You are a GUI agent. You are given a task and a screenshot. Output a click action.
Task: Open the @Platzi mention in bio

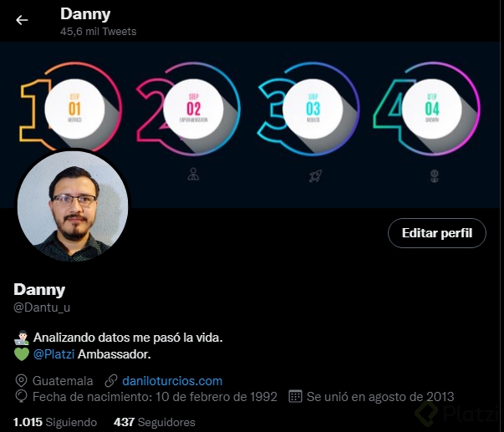[x=53, y=354]
